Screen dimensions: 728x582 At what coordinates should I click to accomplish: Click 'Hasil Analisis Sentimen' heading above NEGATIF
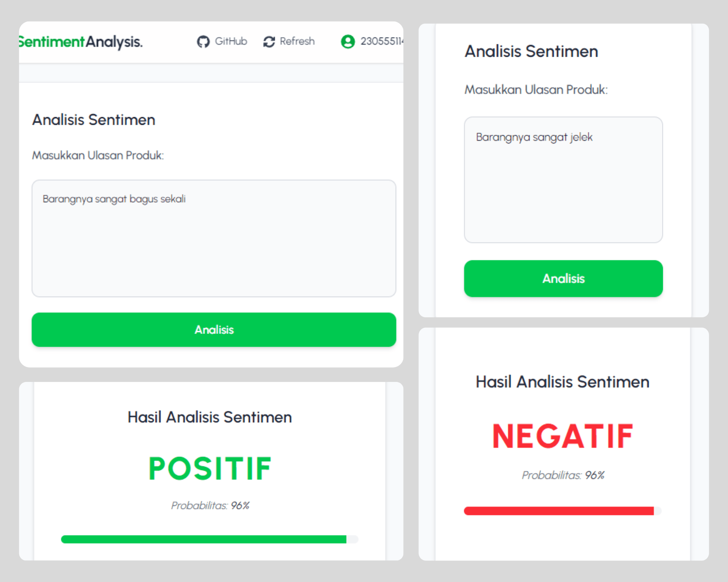click(562, 382)
